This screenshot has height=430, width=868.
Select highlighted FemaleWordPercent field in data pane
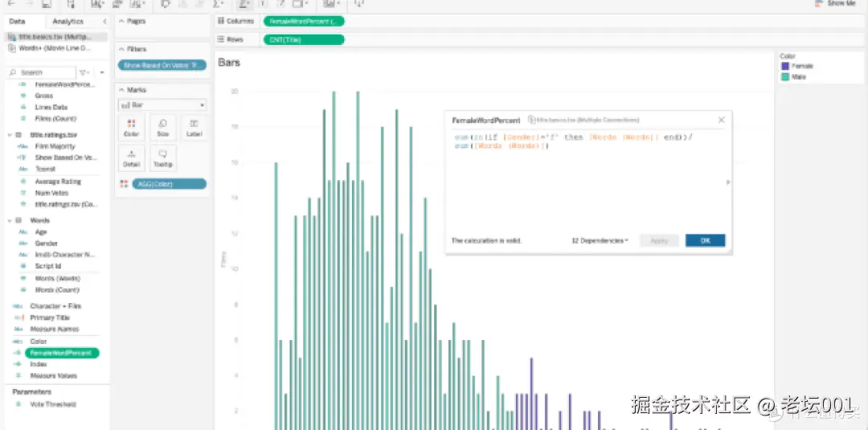point(62,353)
